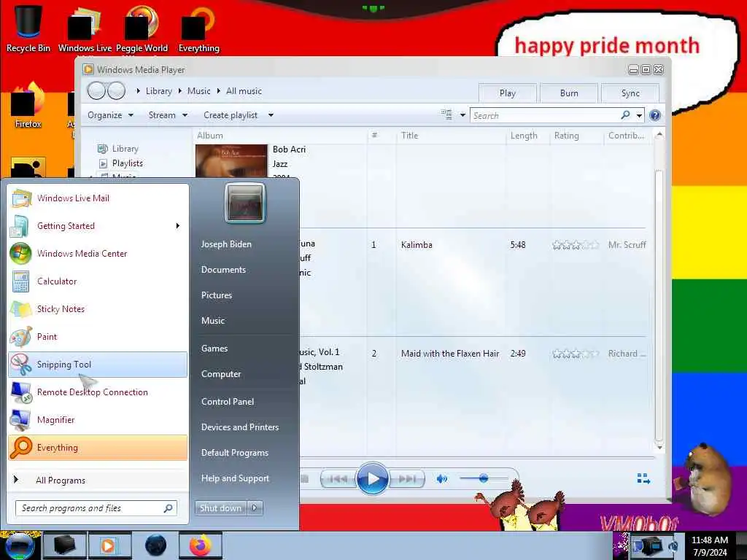
Task: Mute Media Player volume icon
Action: [442, 479]
